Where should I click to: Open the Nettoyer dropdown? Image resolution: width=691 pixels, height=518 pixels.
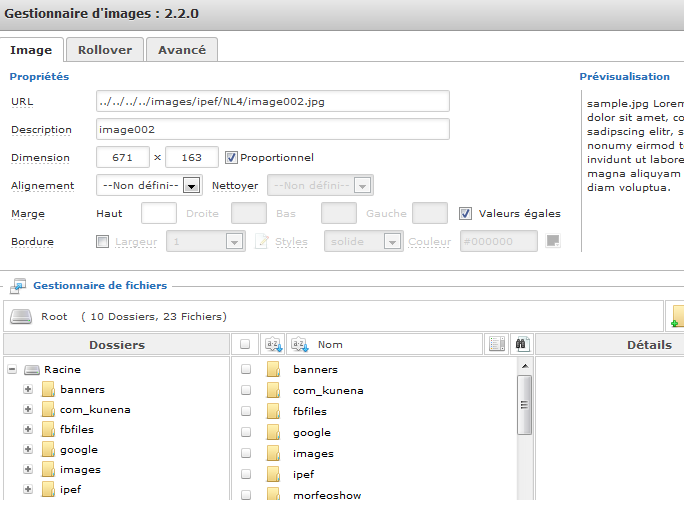(320, 186)
